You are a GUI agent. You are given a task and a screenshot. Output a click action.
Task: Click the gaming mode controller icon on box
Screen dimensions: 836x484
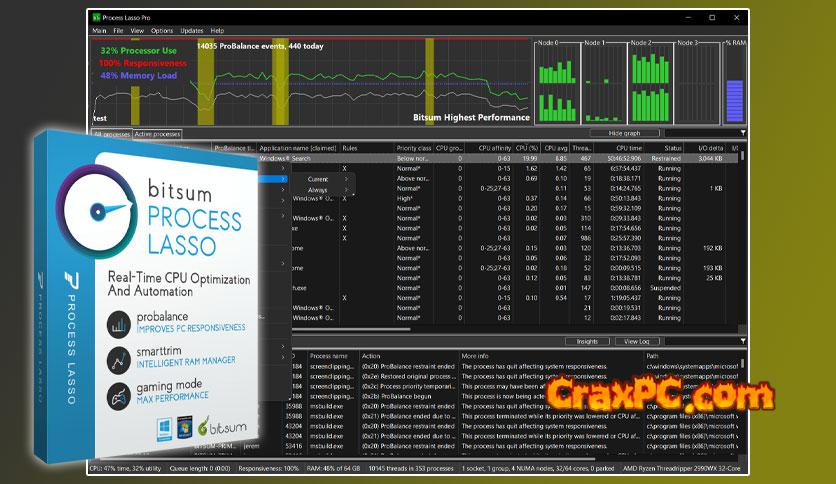(119, 396)
